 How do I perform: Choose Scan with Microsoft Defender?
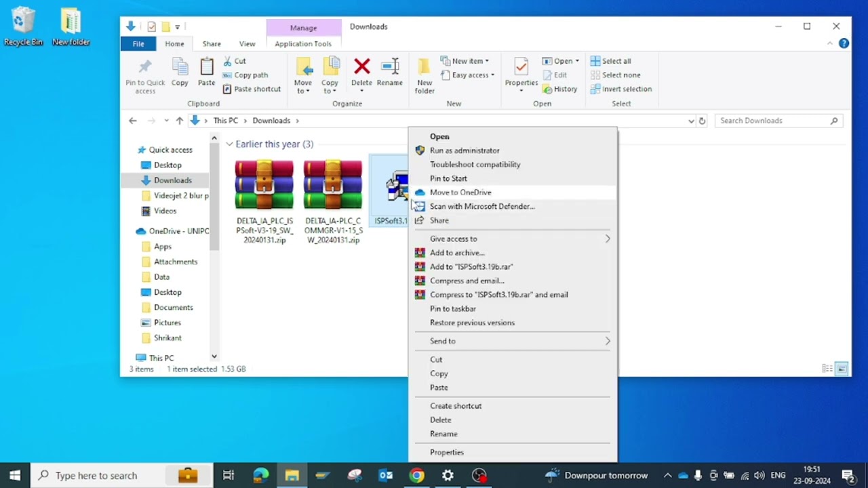[x=513, y=206]
